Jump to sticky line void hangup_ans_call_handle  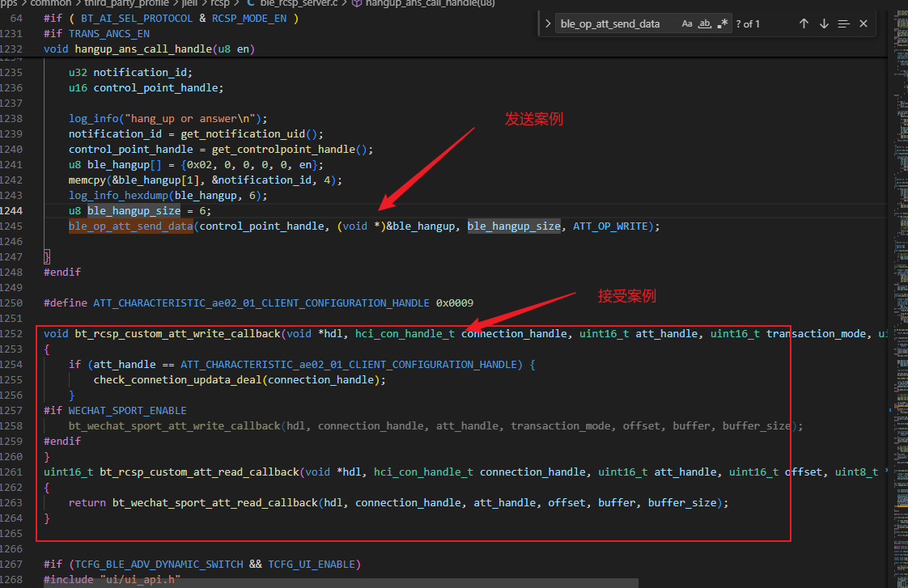point(150,49)
